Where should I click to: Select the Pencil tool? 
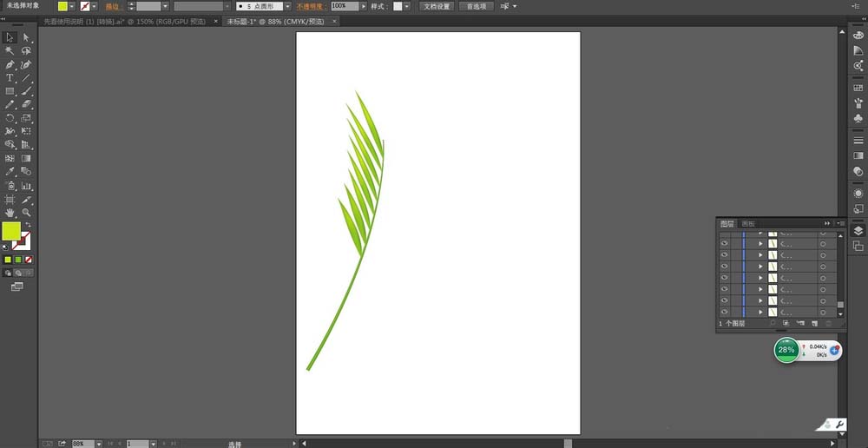tap(10, 105)
